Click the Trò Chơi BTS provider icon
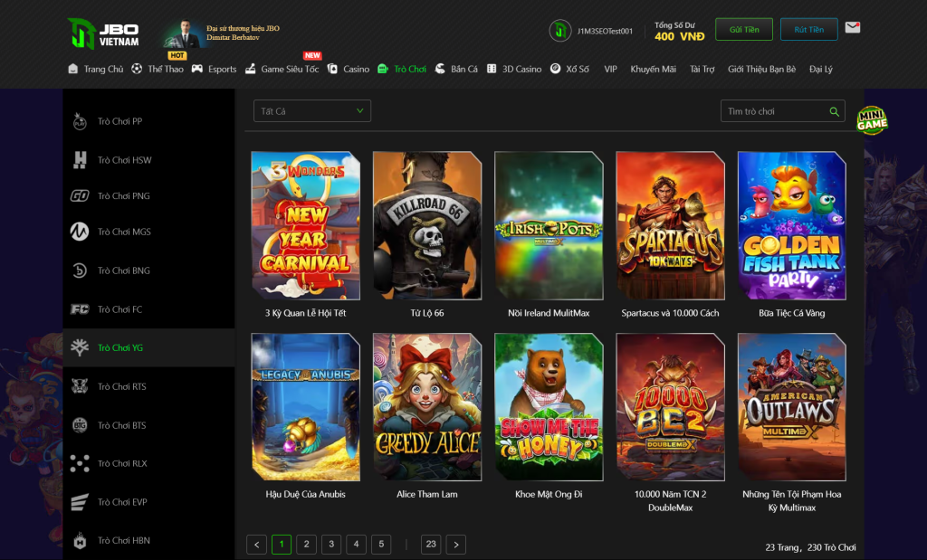Viewport: 927px width, 560px height. click(80, 424)
